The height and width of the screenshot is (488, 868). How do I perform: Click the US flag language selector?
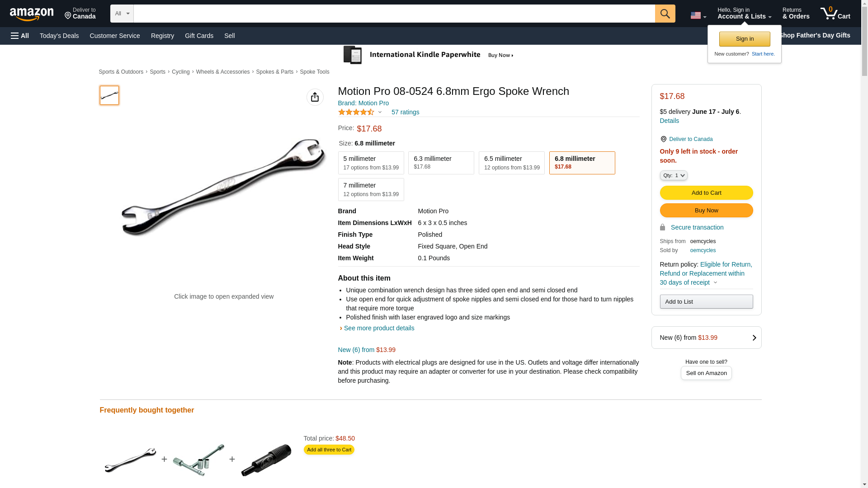click(698, 15)
